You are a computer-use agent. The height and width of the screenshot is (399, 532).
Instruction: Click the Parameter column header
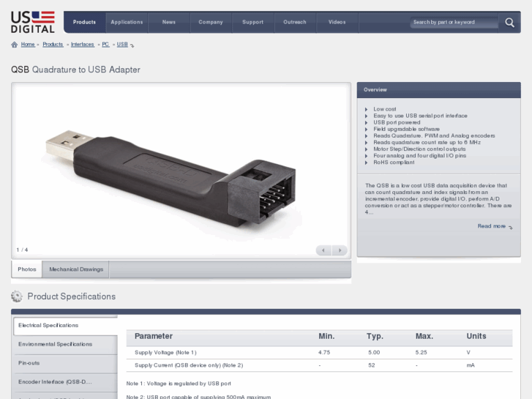tap(154, 336)
